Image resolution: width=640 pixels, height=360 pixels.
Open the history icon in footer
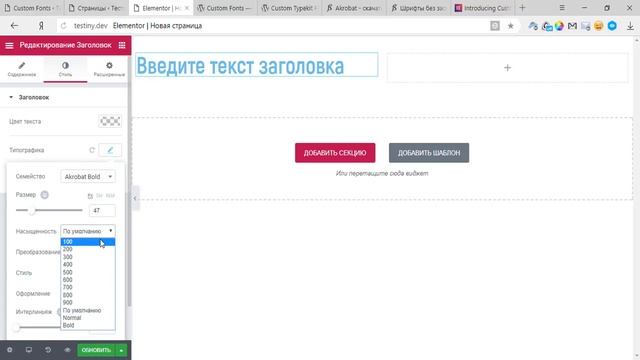48,350
